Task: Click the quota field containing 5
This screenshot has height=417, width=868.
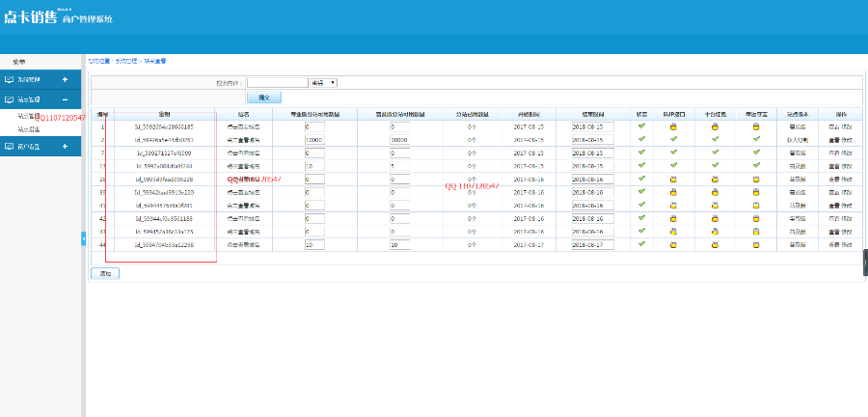Action: pos(399,166)
